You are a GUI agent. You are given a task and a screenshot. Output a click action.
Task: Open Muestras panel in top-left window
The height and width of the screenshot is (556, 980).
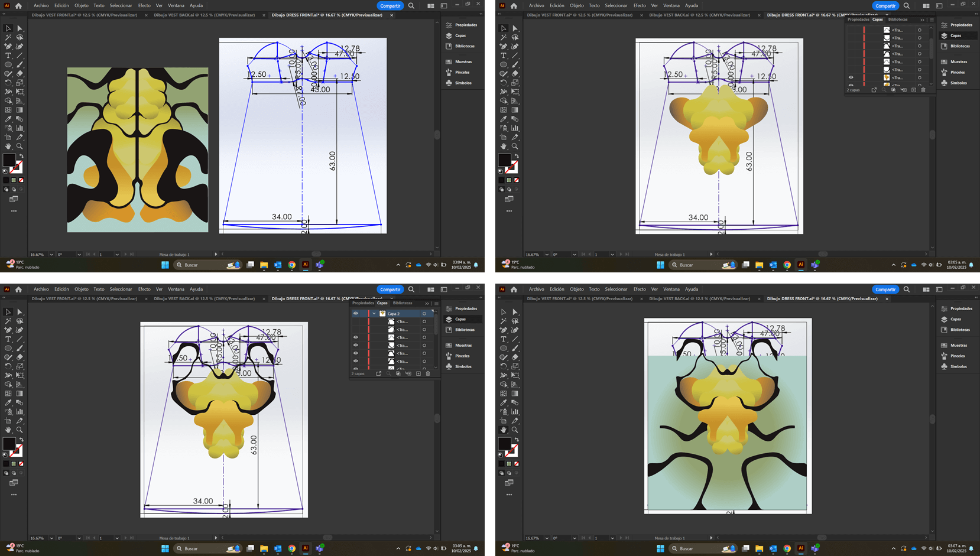click(x=460, y=61)
